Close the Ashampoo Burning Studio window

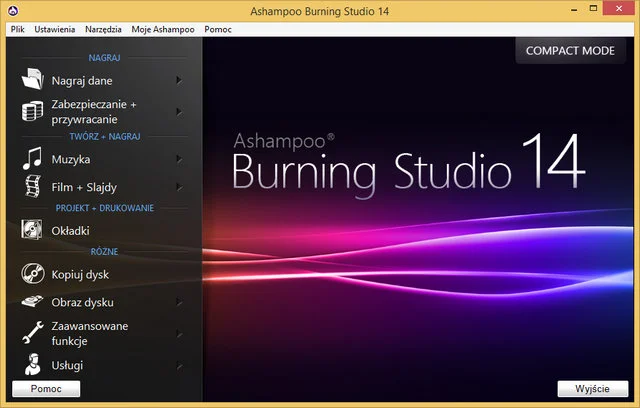pos(619,9)
